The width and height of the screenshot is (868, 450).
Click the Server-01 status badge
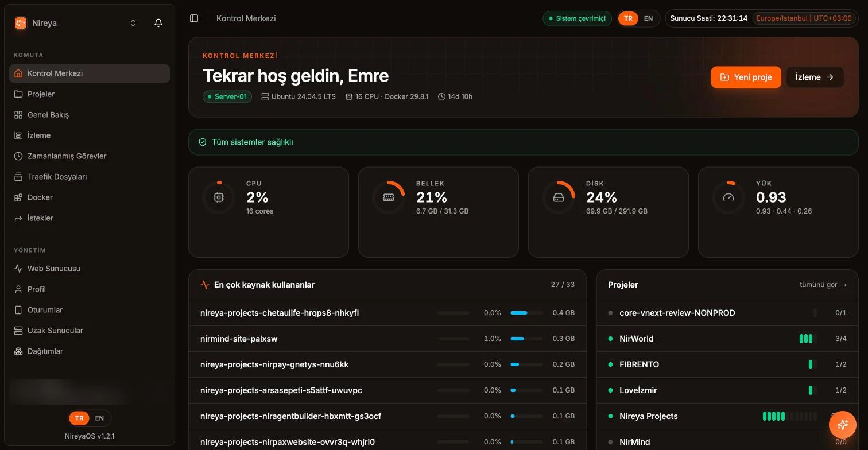pos(227,96)
